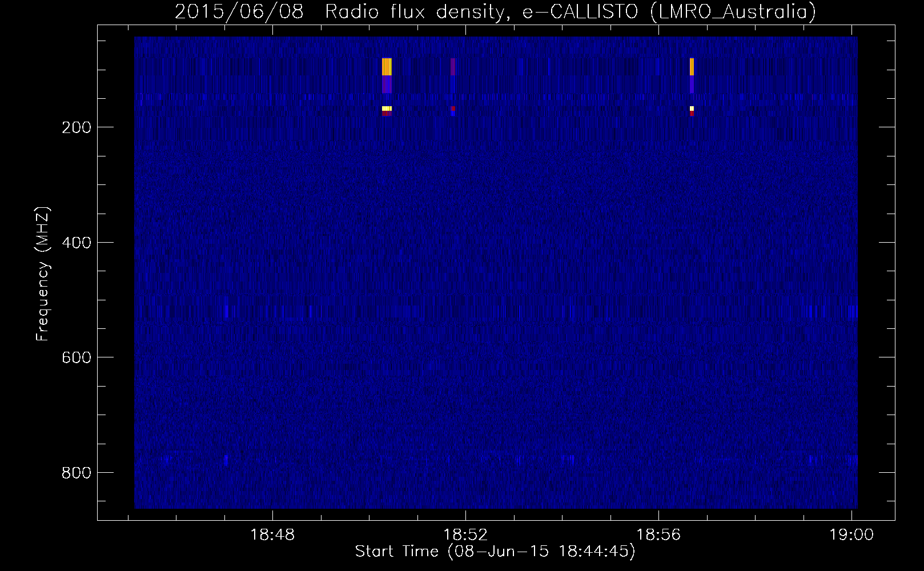The image size is (924, 571).
Task: Click the plot title "Radio flux density, e-CALLISTO (LMRO_Australia)"
Action: click(x=571, y=11)
